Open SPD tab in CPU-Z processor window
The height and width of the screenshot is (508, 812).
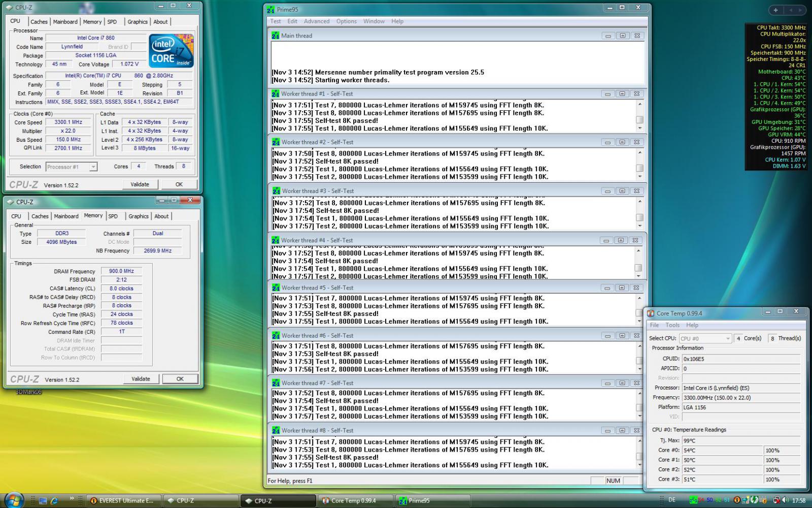pos(112,22)
